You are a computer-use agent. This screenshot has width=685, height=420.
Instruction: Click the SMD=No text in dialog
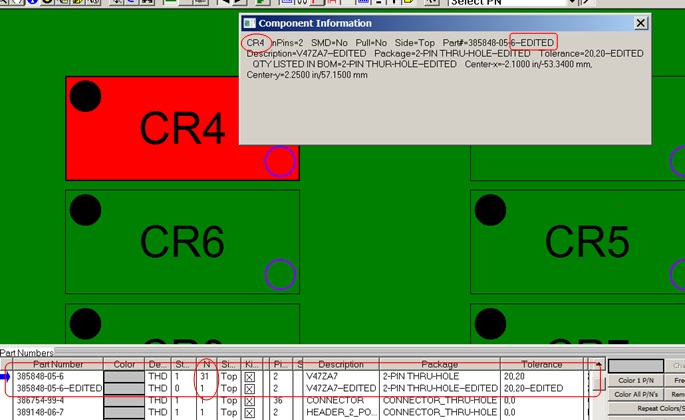[329, 43]
